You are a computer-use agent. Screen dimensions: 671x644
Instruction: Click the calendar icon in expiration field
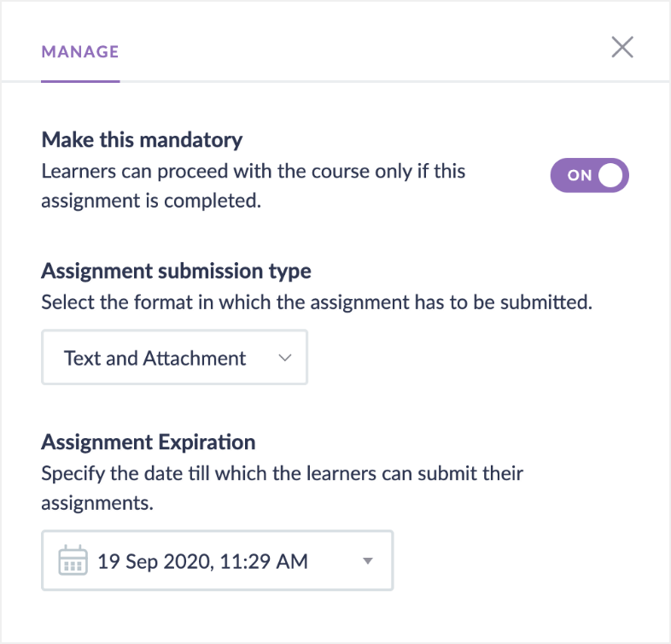(x=73, y=560)
